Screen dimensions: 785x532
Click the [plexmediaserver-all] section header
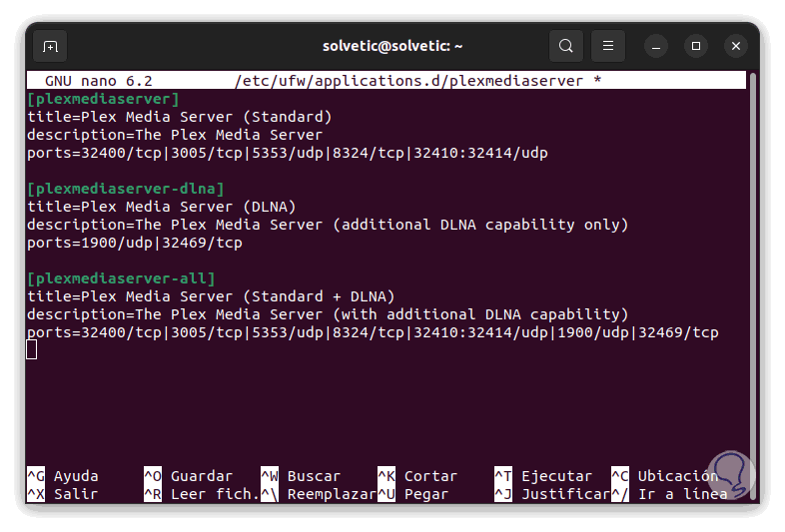click(x=121, y=278)
